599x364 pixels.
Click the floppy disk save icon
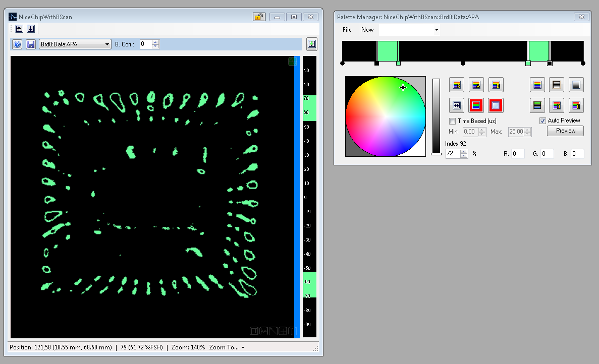(x=30, y=44)
